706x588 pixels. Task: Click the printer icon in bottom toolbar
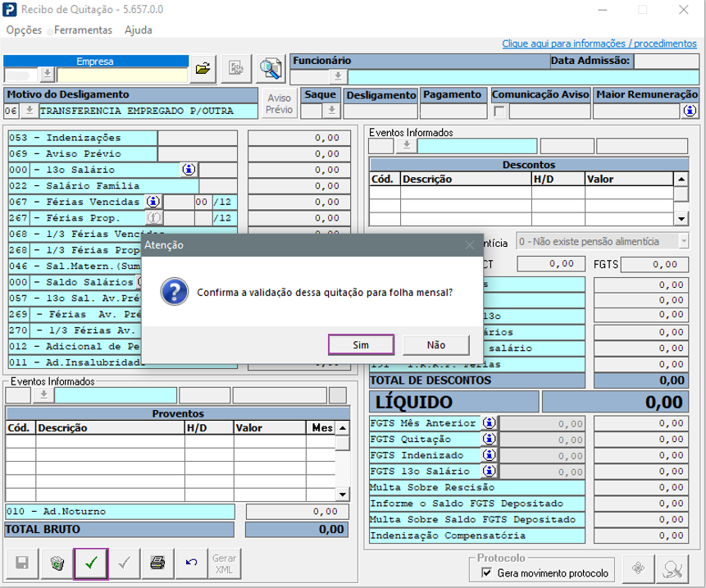pyautogui.click(x=157, y=563)
